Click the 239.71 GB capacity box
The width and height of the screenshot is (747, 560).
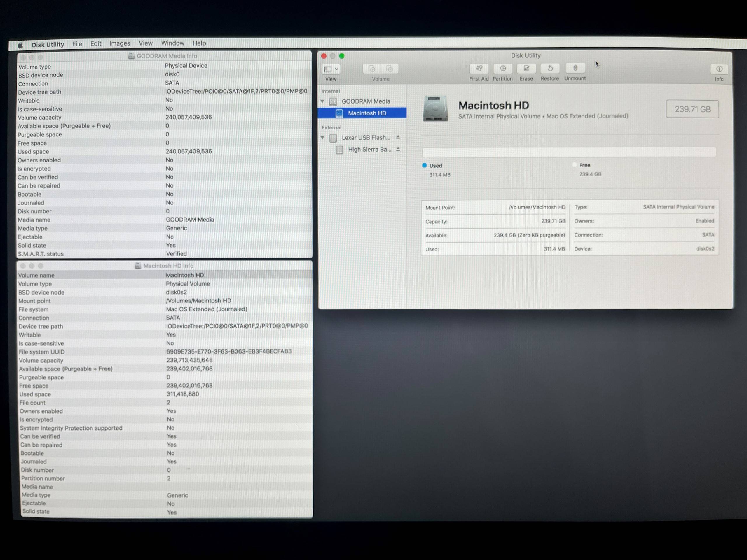pos(692,109)
